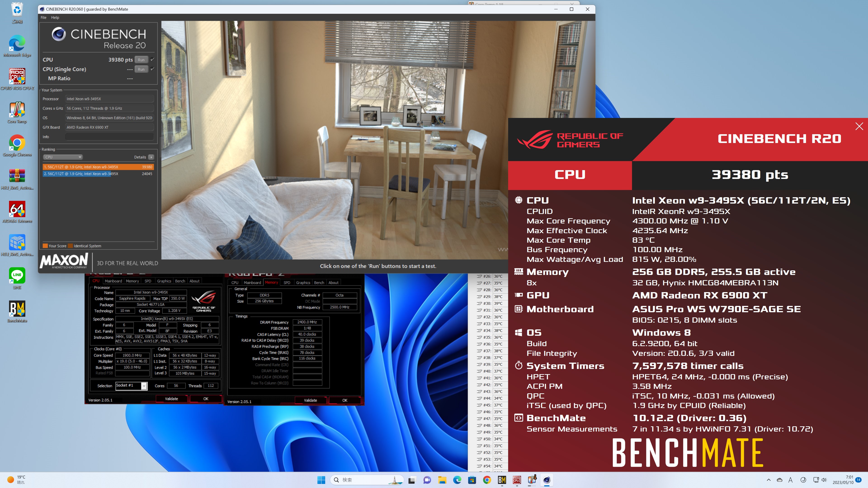868x488 pixels.
Task: Switch to ROG CPU-Z taskbar icon
Action: 517,480
